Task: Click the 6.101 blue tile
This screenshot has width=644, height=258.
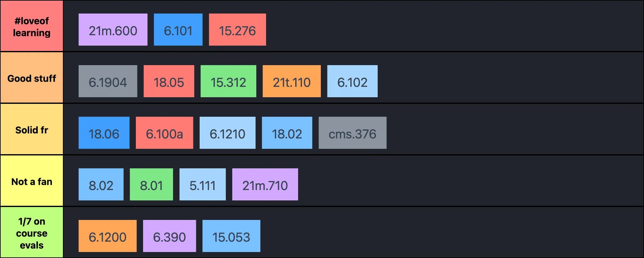Action: pos(178,30)
